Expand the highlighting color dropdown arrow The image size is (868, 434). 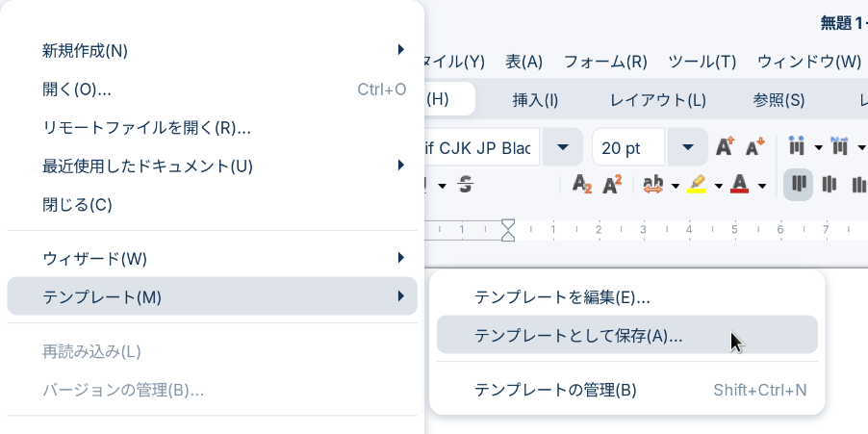coord(719,186)
